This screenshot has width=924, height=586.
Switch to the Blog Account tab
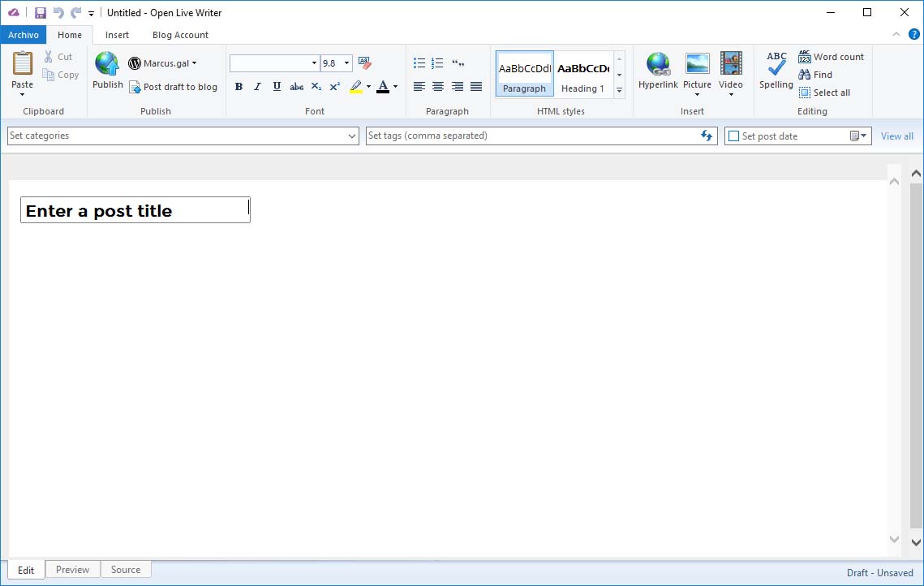(180, 35)
